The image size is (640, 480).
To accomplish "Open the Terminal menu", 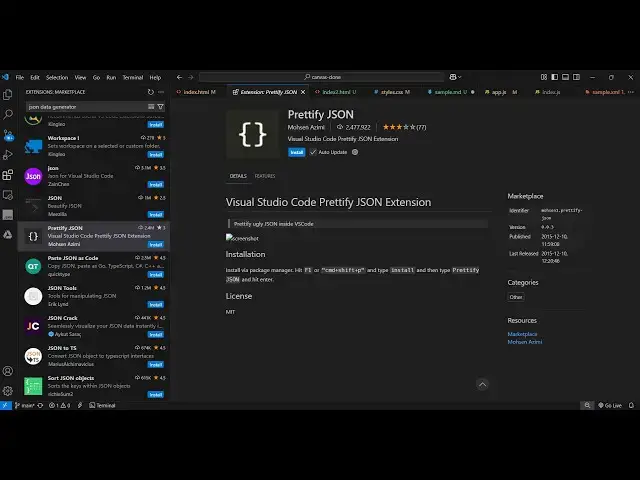I will click(133, 78).
